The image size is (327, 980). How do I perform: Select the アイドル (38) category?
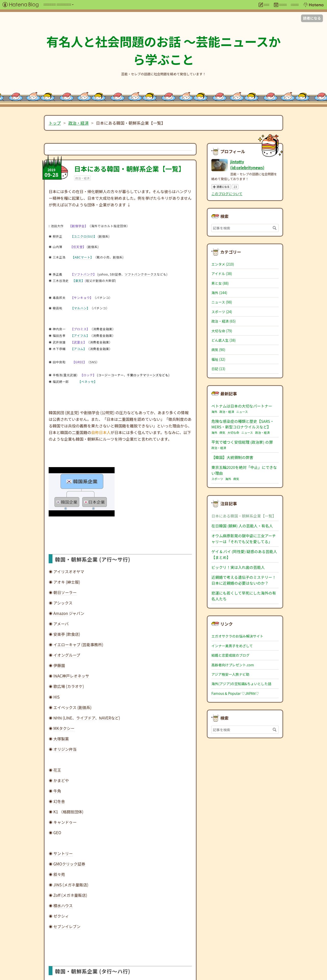222,273
